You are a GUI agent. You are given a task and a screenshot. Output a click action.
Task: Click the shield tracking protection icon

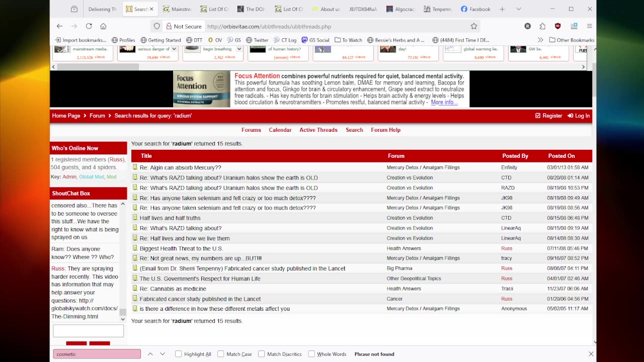click(157, 26)
